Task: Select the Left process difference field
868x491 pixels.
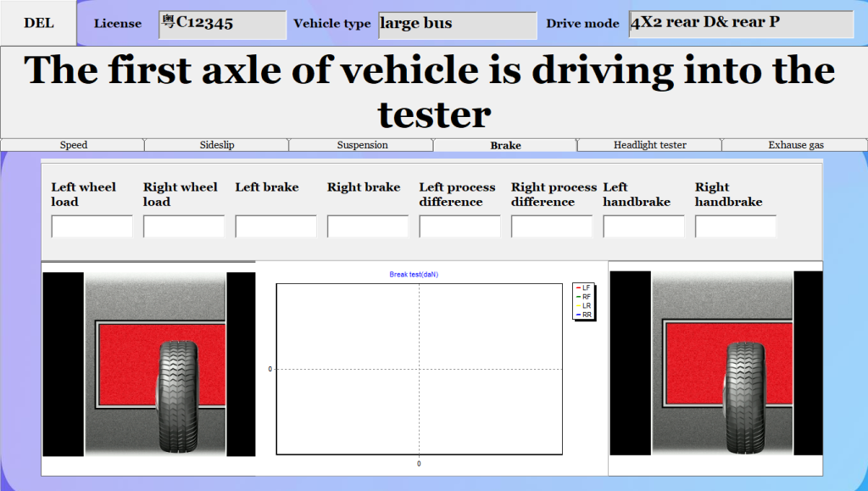Action: (x=459, y=226)
